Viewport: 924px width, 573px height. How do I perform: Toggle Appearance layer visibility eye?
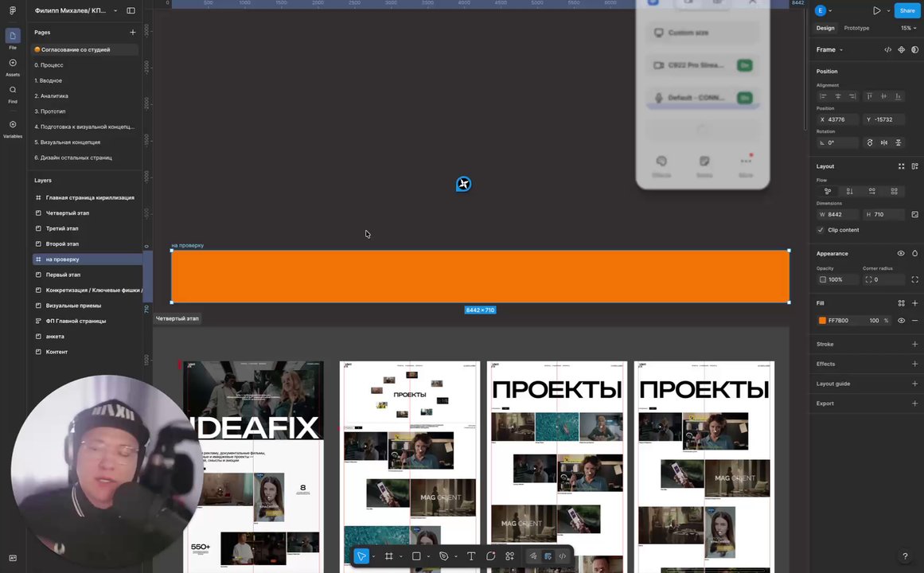901,254
